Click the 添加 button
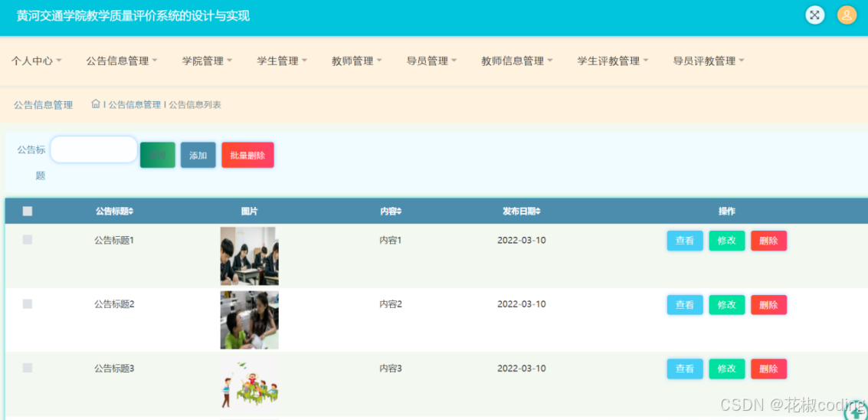The image size is (868, 420). click(x=198, y=155)
